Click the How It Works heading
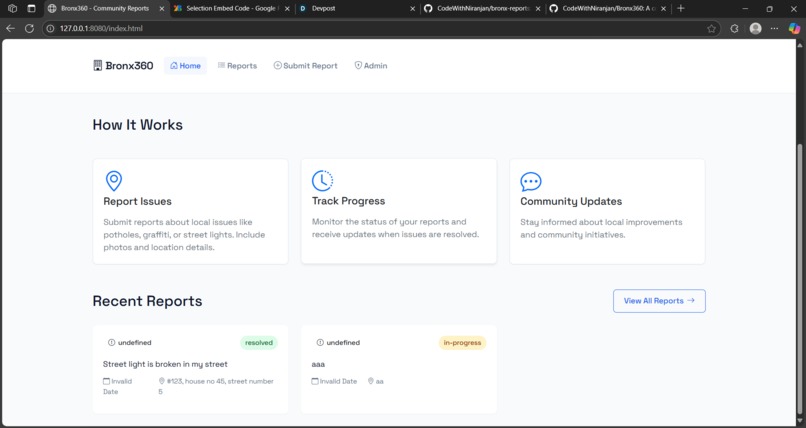The width and height of the screenshot is (806, 428). point(137,125)
